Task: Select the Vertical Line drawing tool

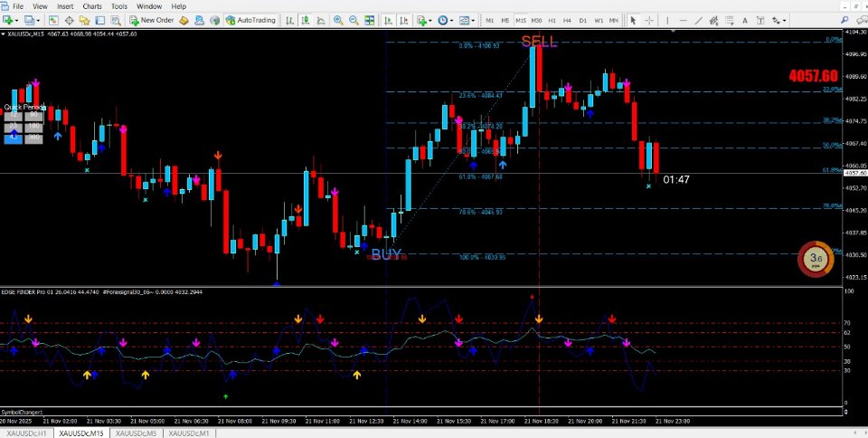Action: click(x=667, y=21)
